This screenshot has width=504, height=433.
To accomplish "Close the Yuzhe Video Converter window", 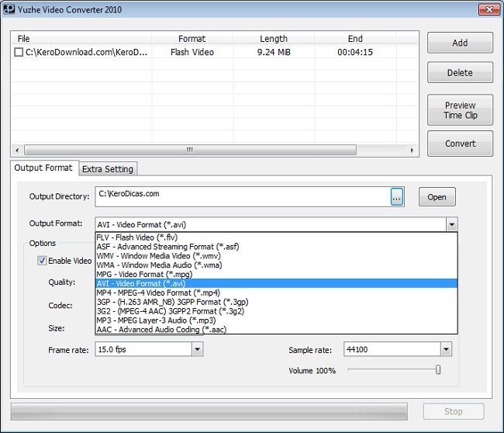I will pyautogui.click(x=489, y=9).
